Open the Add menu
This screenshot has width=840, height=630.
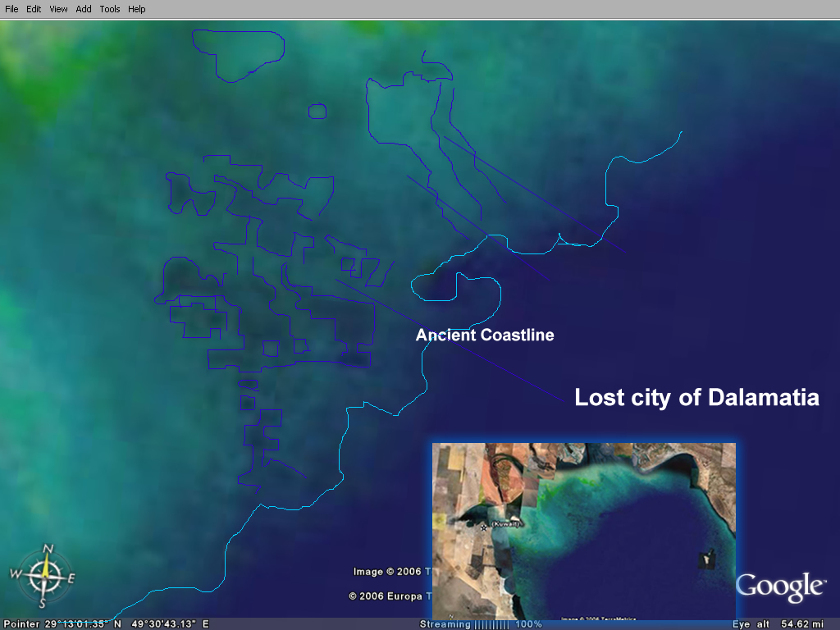click(84, 9)
